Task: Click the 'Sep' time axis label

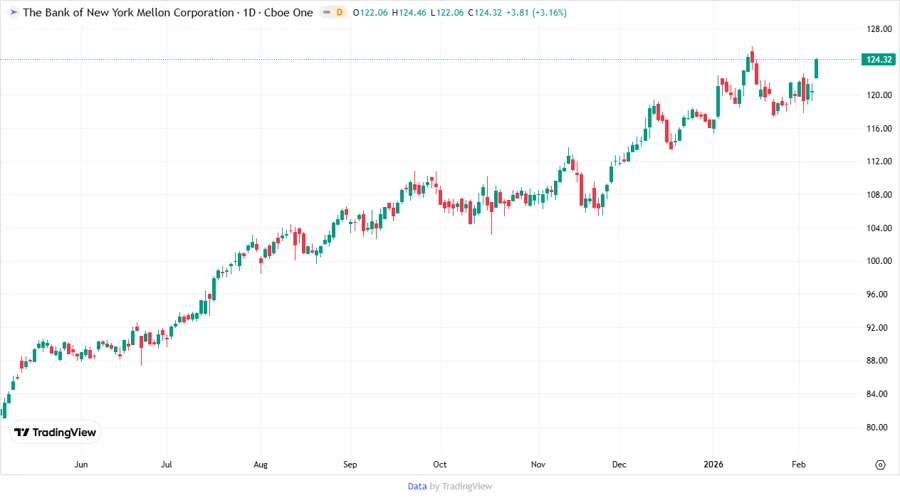Action: click(350, 464)
